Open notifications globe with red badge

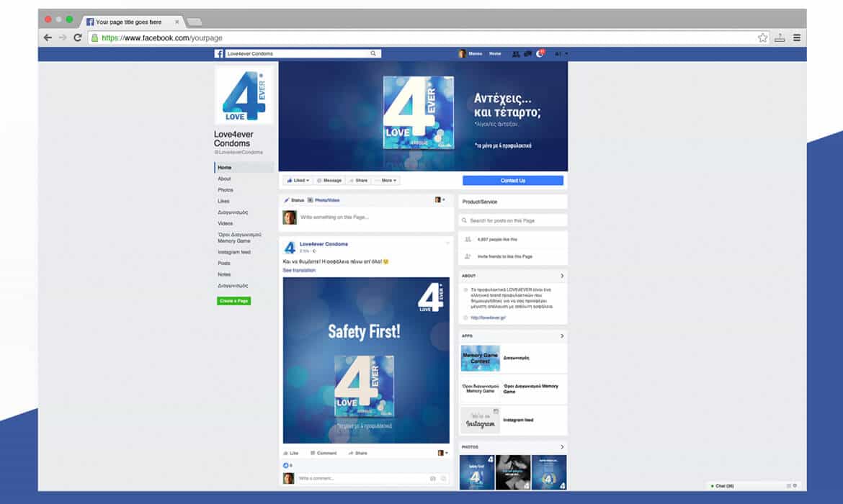click(540, 55)
